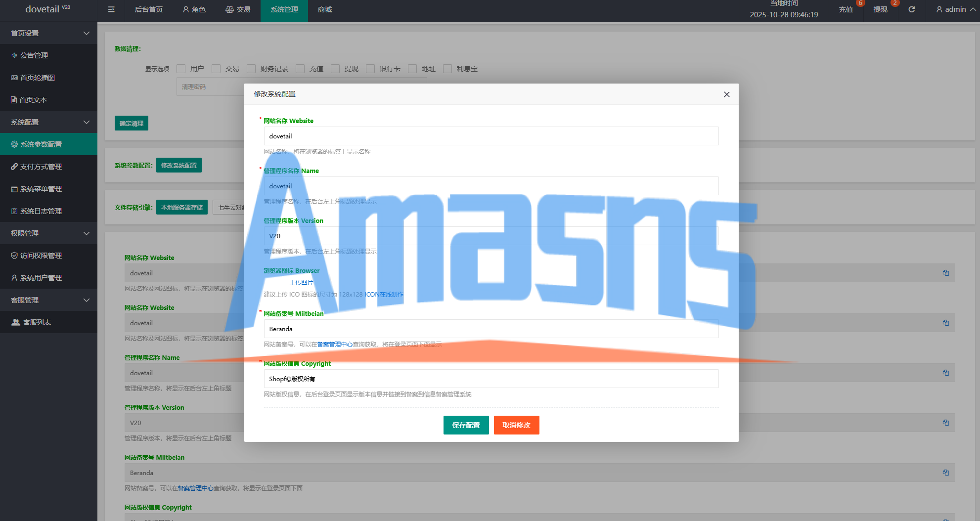980x521 pixels.
Task: Copy the 管理程序名称 Name value icon
Action: 946,373
